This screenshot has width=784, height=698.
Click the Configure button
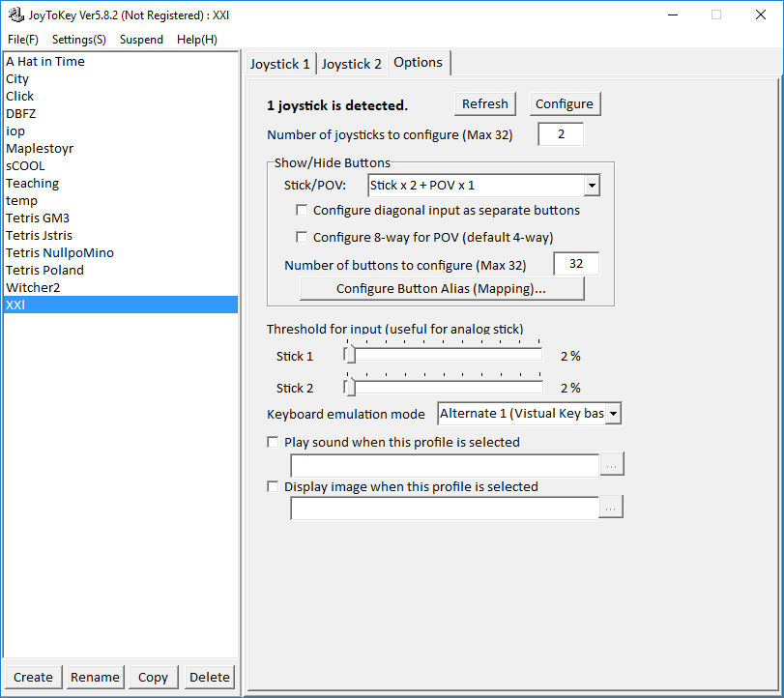pos(565,104)
